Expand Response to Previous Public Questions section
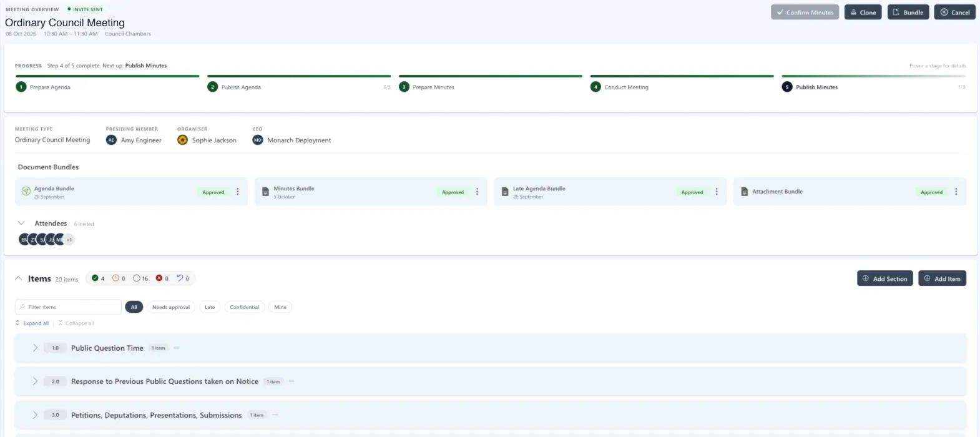Image resolution: width=980 pixels, height=437 pixels. point(35,381)
